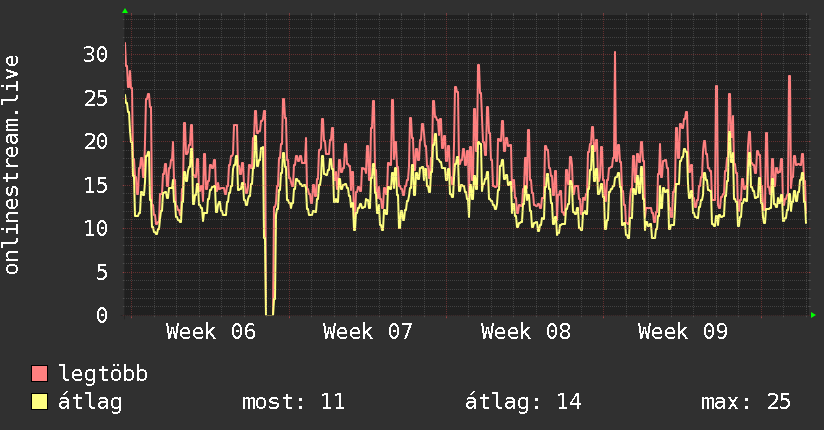Click the Week 06 axis label

coord(211,332)
